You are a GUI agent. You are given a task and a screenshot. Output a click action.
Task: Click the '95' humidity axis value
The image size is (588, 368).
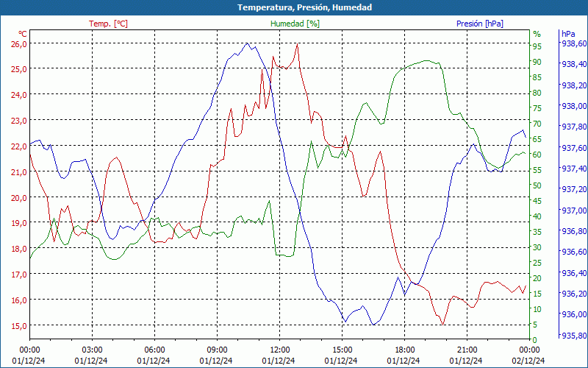click(x=537, y=46)
